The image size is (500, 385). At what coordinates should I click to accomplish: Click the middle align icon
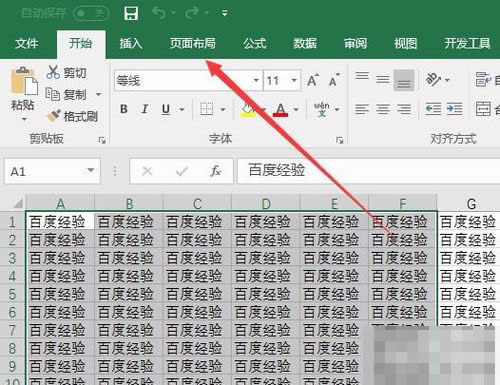[x=383, y=80]
